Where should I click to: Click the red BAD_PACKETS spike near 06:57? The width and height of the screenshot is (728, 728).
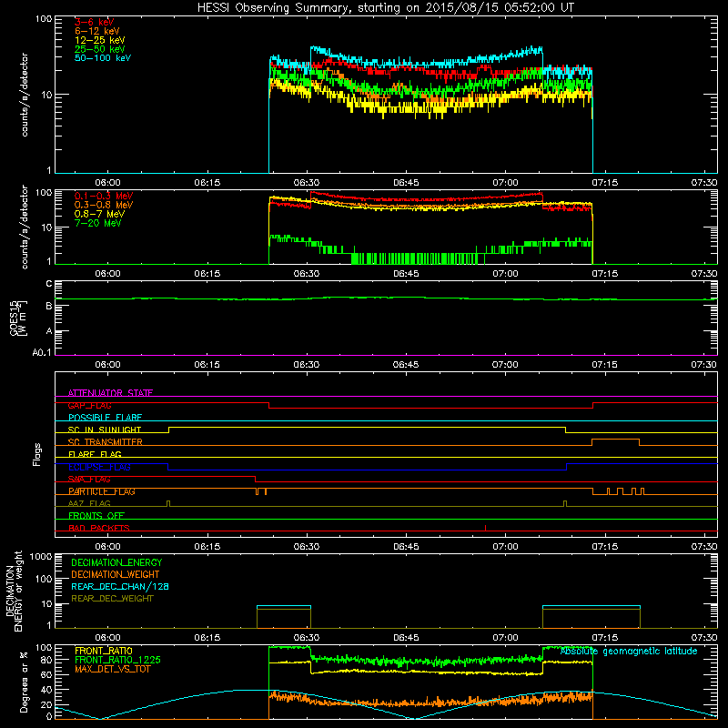(485, 528)
